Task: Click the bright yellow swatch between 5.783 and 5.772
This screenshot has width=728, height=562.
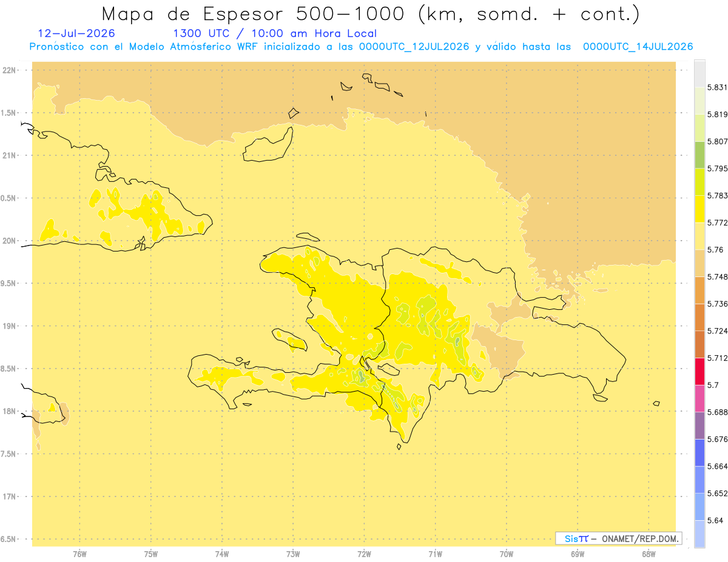Action: tap(699, 209)
